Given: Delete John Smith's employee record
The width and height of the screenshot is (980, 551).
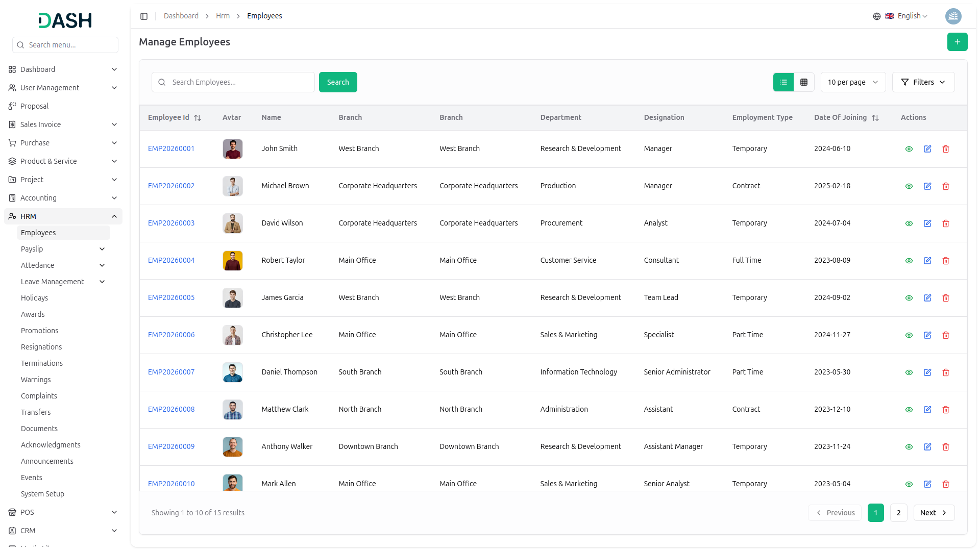Looking at the screenshot, I should click(x=946, y=149).
